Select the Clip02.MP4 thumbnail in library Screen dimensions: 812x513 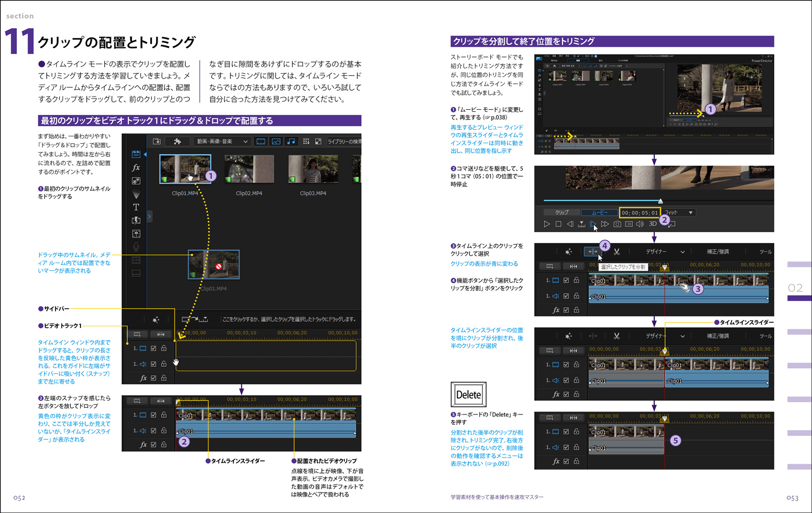click(249, 170)
